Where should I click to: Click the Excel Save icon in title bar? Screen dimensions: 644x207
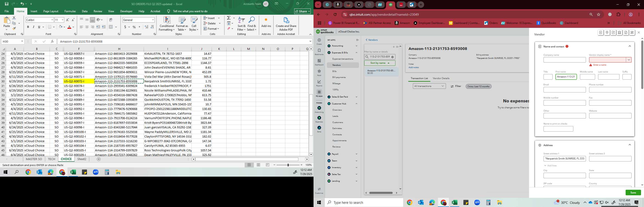tap(6, 4)
